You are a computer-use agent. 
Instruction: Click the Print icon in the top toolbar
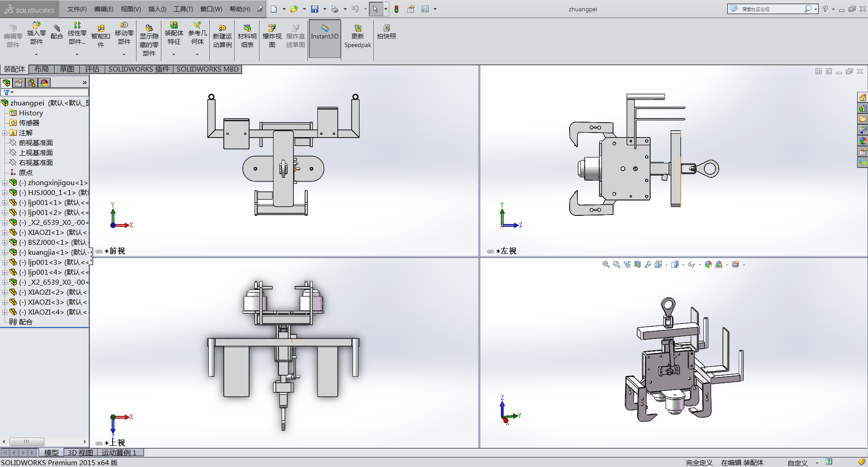[335, 9]
